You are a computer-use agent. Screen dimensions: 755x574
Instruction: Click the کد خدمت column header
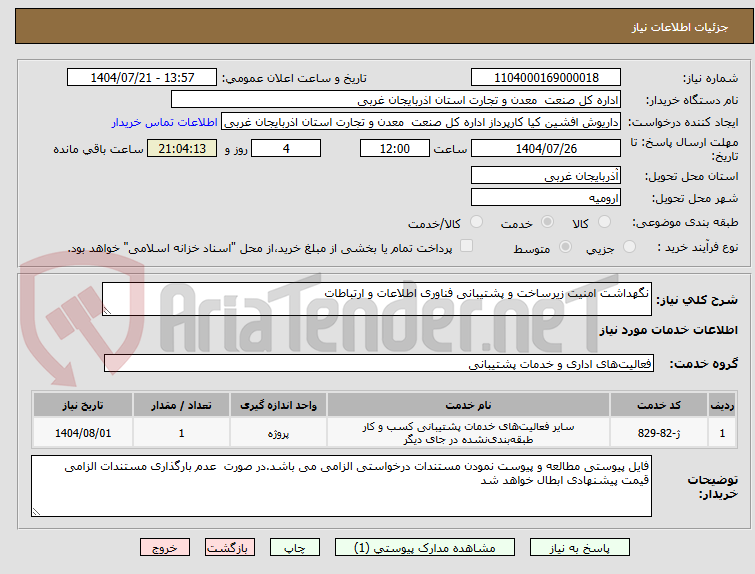click(x=658, y=405)
